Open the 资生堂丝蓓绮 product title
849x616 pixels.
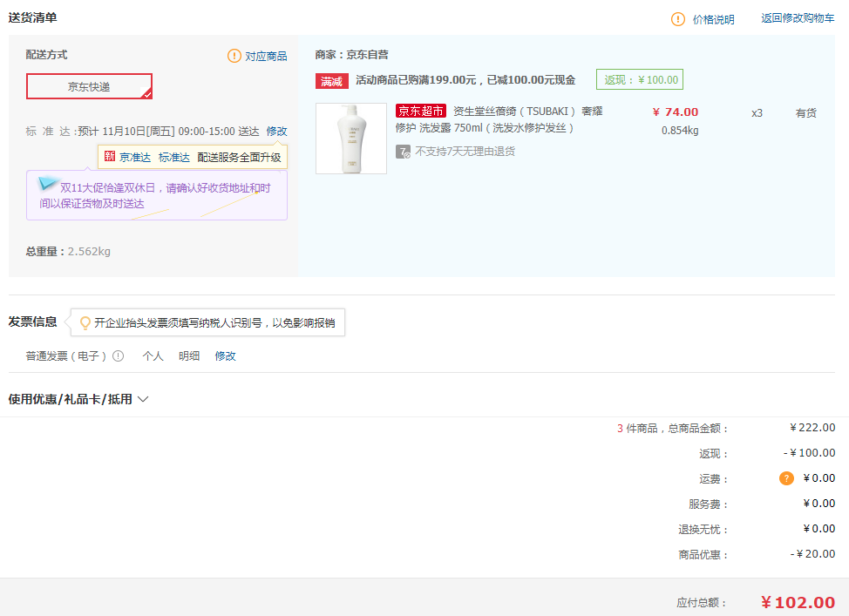tap(499, 119)
